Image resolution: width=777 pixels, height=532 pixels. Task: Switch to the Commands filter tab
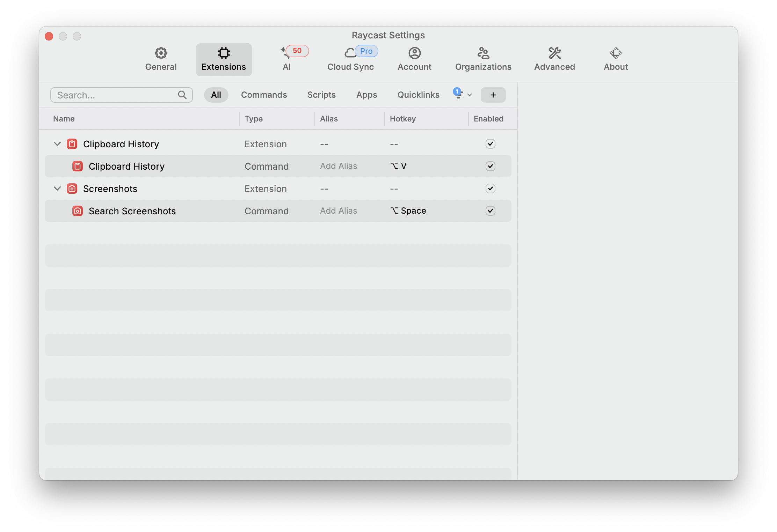coord(264,95)
